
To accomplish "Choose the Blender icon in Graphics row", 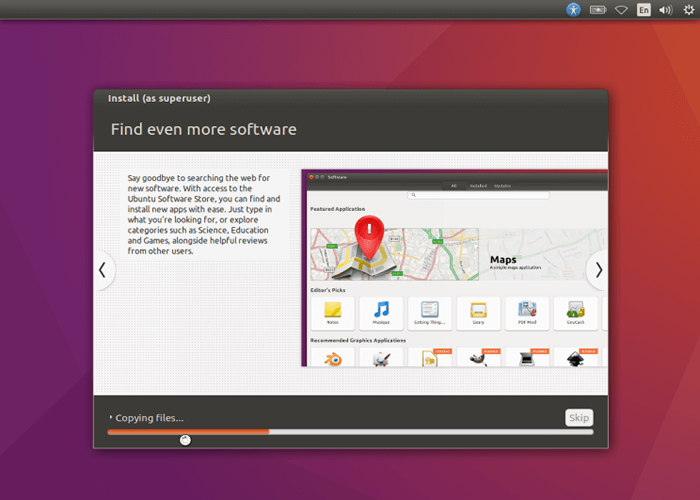I will click(x=333, y=358).
